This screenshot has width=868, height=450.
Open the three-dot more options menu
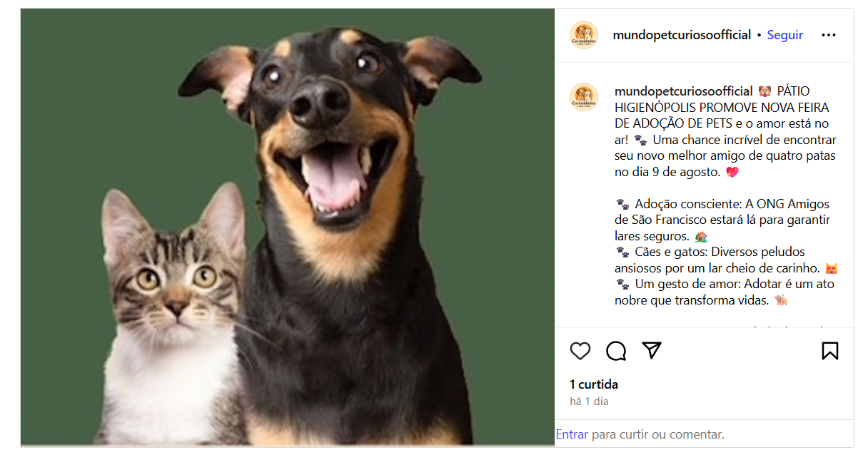coord(828,35)
